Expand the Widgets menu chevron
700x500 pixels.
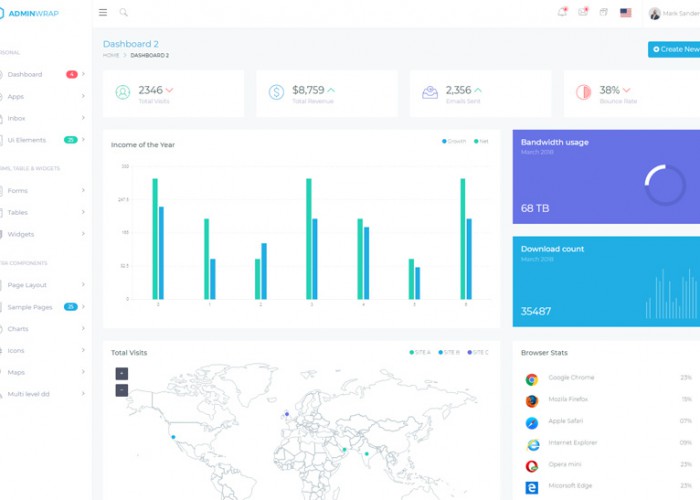click(83, 234)
